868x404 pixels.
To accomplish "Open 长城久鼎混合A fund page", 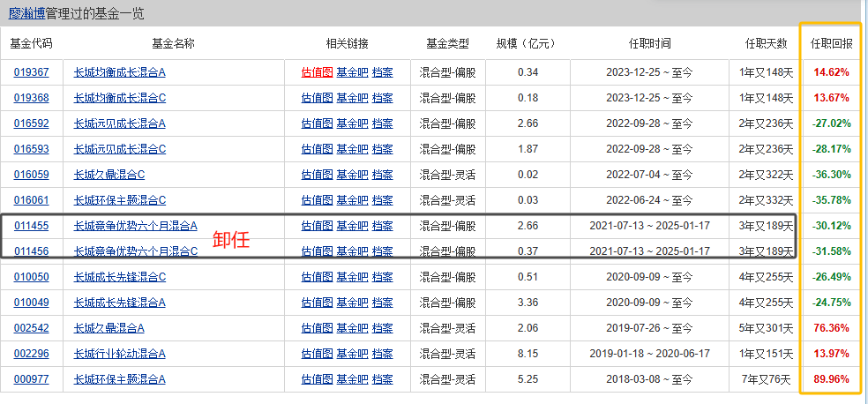I will [x=109, y=327].
